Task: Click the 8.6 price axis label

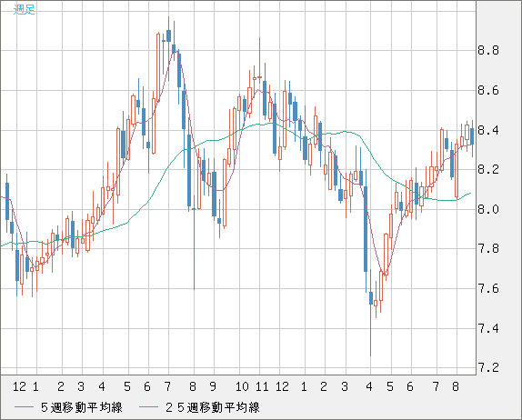Action: point(488,90)
